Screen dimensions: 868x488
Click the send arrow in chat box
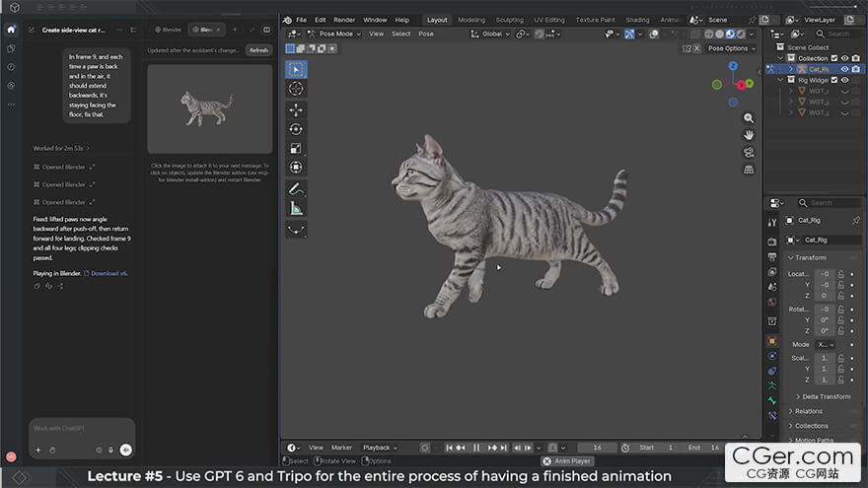click(x=126, y=451)
